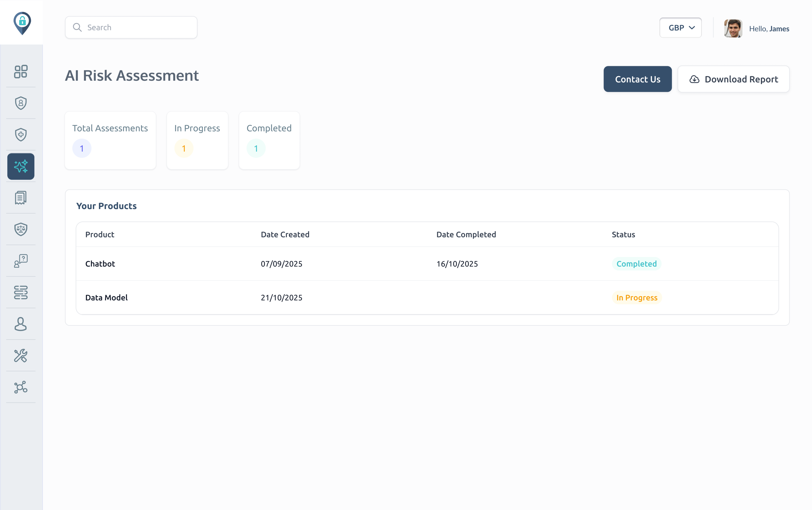Screen dimensions: 812x510
Task: Open the Chatbot product row
Action: click(x=100, y=264)
